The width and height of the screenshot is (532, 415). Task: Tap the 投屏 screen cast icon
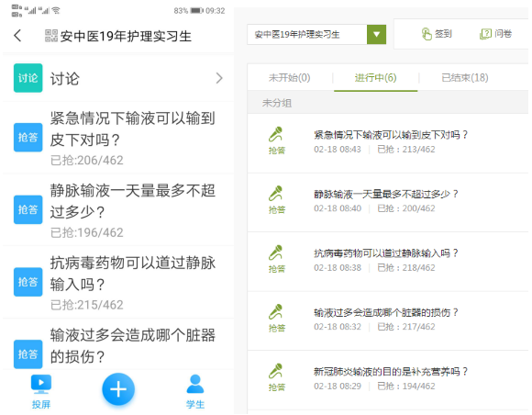41,383
